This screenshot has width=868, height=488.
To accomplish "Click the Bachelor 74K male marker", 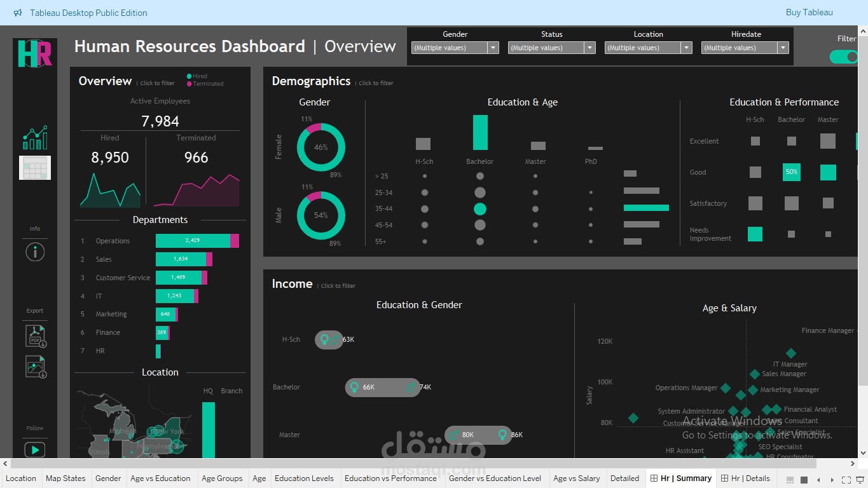I will click(411, 387).
